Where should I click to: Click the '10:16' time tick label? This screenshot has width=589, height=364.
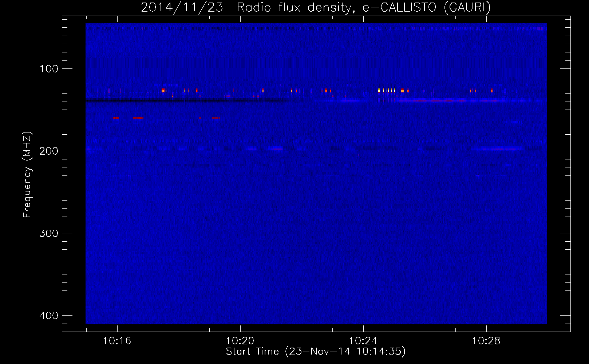(117, 341)
